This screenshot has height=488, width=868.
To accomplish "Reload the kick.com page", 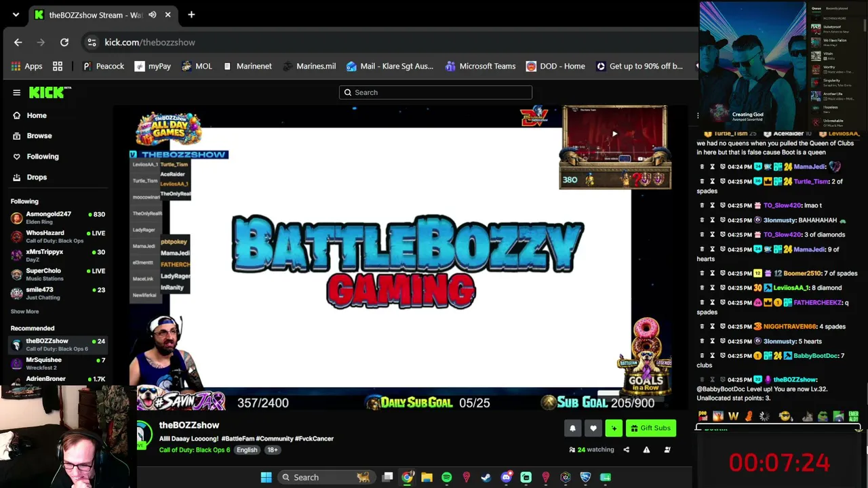I will point(64,42).
